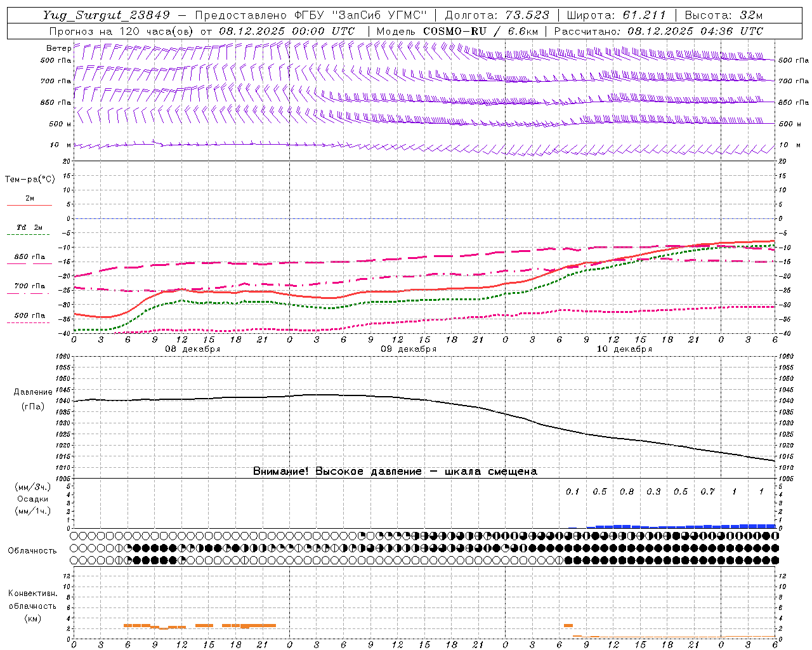Click the precipitation value 0.3
Image resolution: width=812 pixels, height=650 pixels.
(x=653, y=491)
